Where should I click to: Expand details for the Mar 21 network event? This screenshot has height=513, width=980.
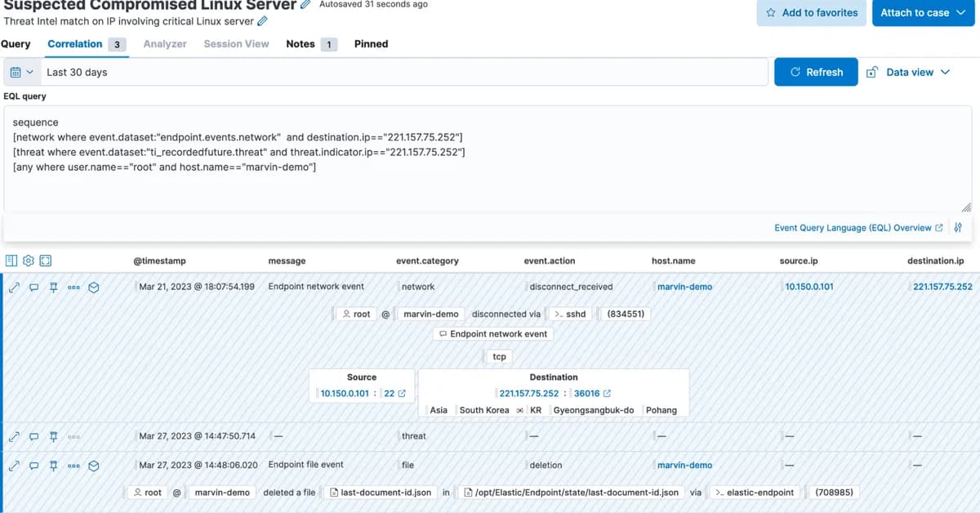tap(14, 287)
